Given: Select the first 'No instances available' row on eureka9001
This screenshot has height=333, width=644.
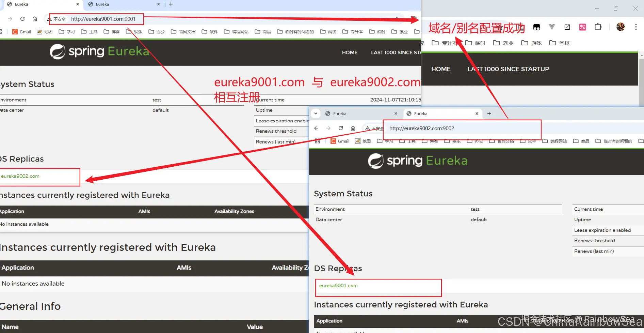Looking at the screenshot, I should pyautogui.click(x=25, y=224).
